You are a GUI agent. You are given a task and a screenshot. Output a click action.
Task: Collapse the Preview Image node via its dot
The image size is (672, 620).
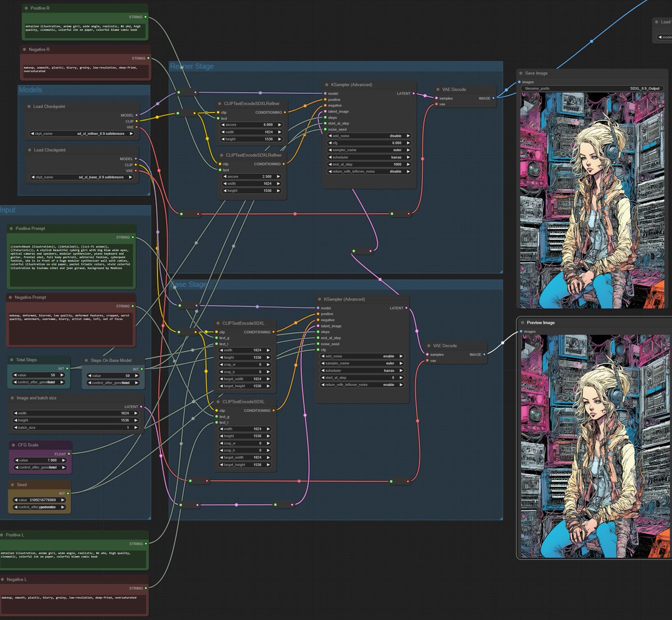tap(522, 322)
